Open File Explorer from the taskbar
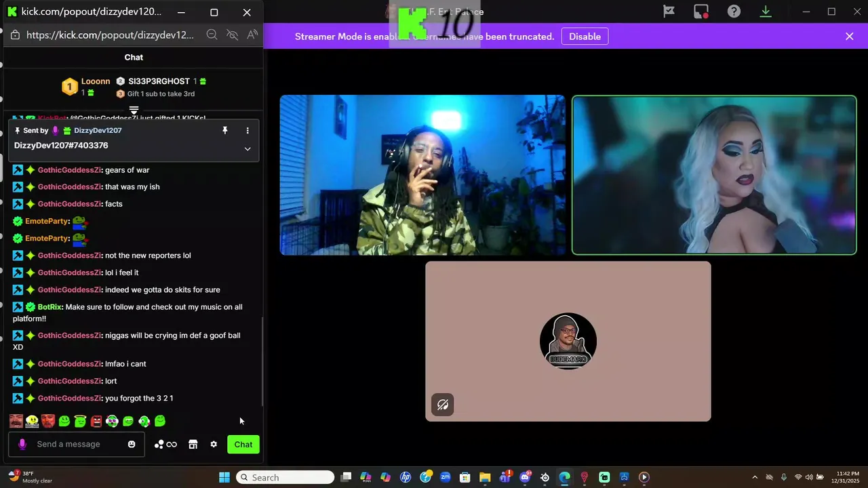 tap(485, 477)
